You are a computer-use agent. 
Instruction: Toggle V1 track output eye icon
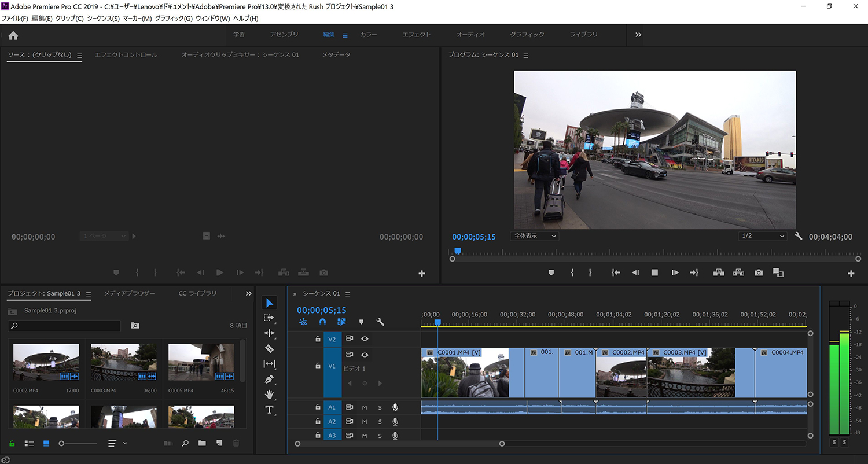pos(365,355)
